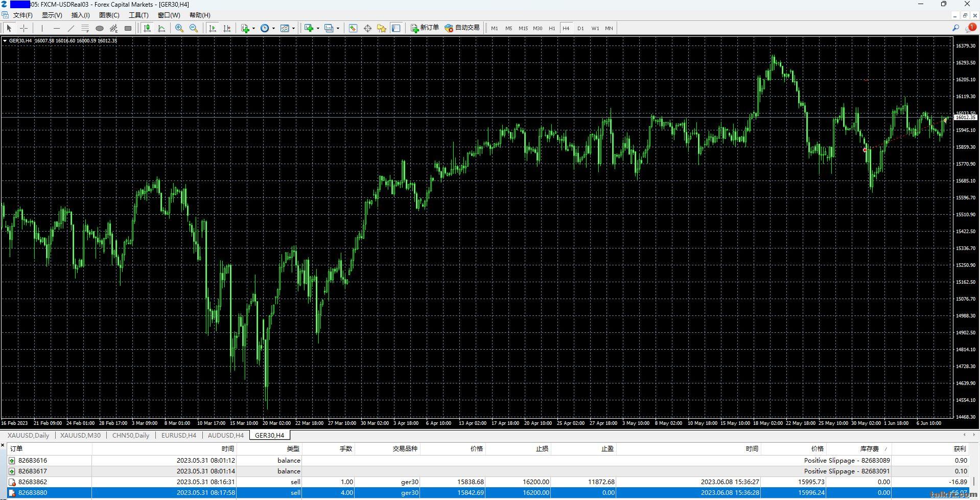Open the 插入(I) menu
The width and height of the screenshot is (980, 500).
(x=81, y=15)
